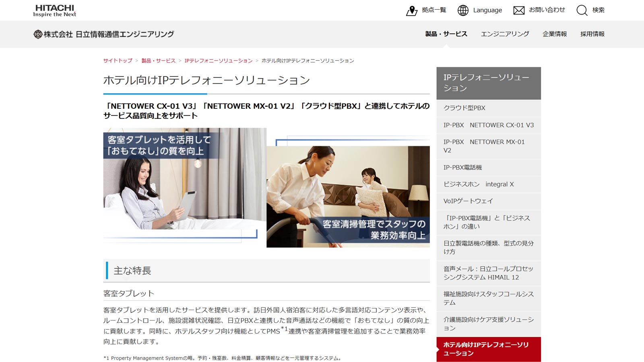Open the Language selector text
Viewport: 644px width, 362px height.
click(487, 10)
